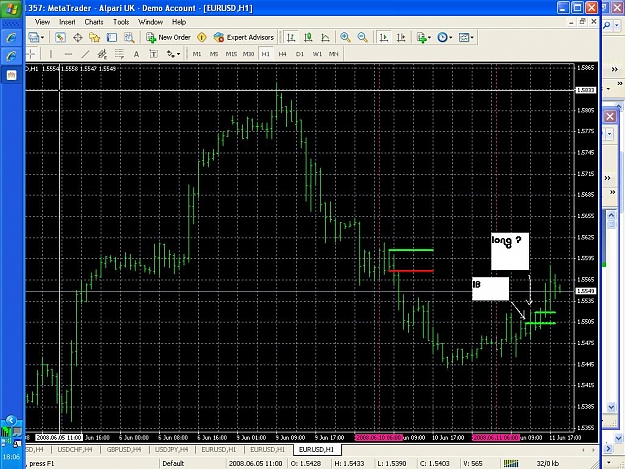
Task: Open the Market Watch panel icon
Action: (60, 37)
